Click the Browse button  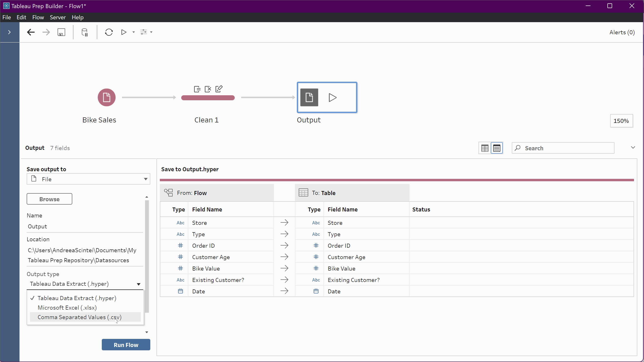point(49,199)
